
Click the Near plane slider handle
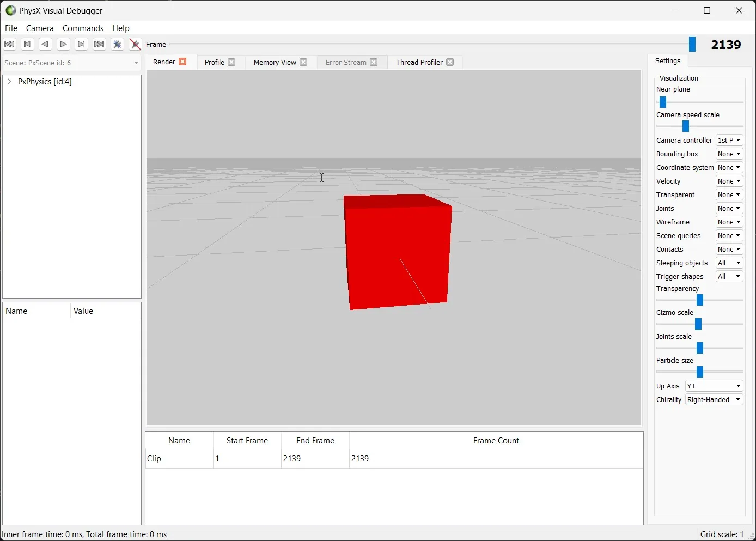click(663, 102)
